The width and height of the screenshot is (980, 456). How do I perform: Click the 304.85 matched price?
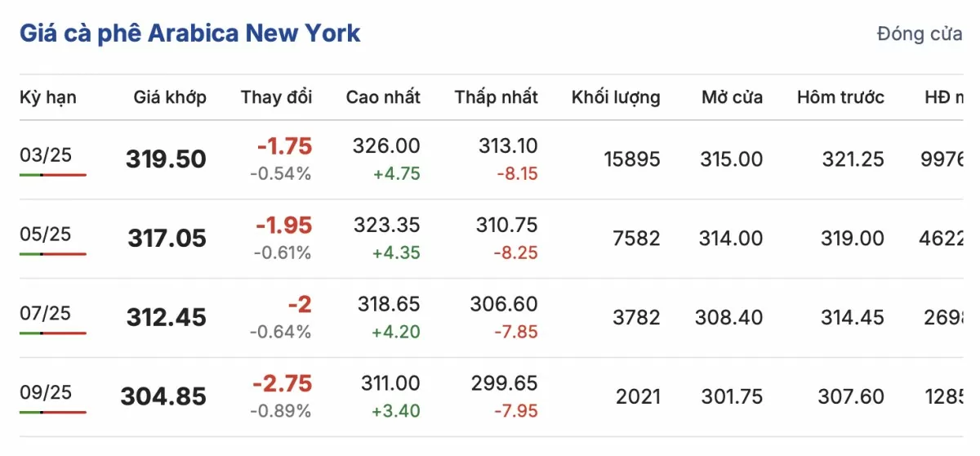point(163,396)
